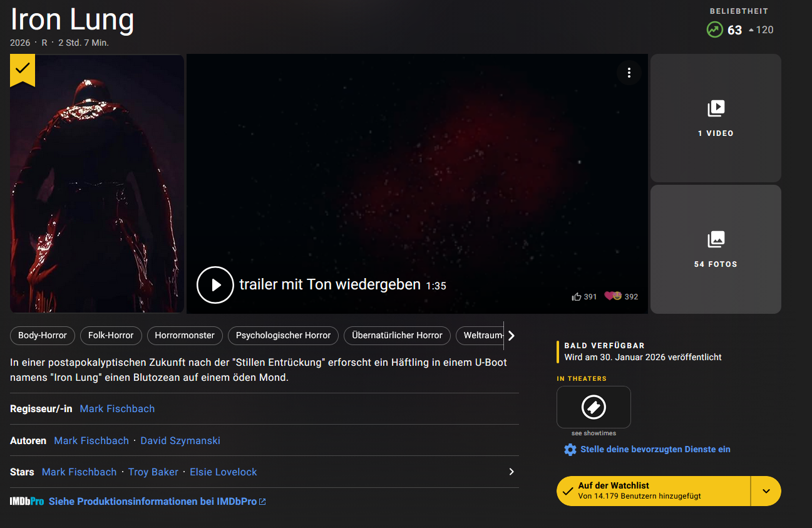812x528 pixels.
Task: Expand the watchlist dropdown arrow
Action: point(766,491)
